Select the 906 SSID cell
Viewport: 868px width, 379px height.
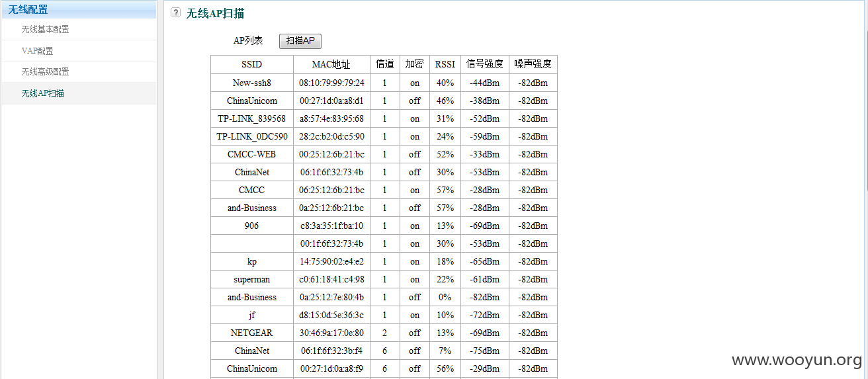252,226
